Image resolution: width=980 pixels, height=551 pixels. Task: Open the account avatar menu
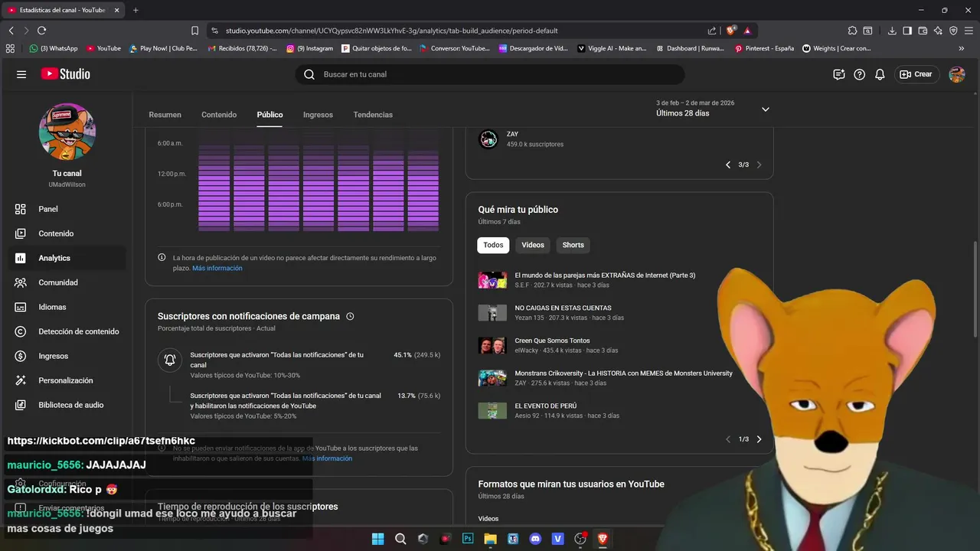point(956,74)
